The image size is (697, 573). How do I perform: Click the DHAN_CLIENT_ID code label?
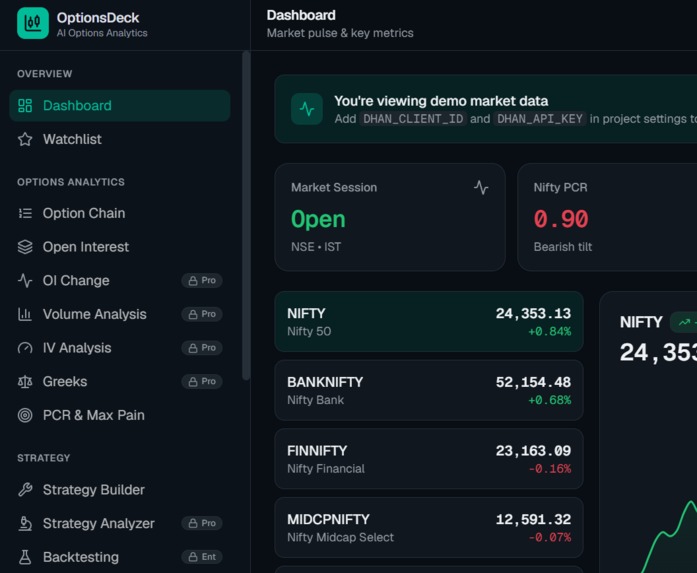tap(413, 119)
